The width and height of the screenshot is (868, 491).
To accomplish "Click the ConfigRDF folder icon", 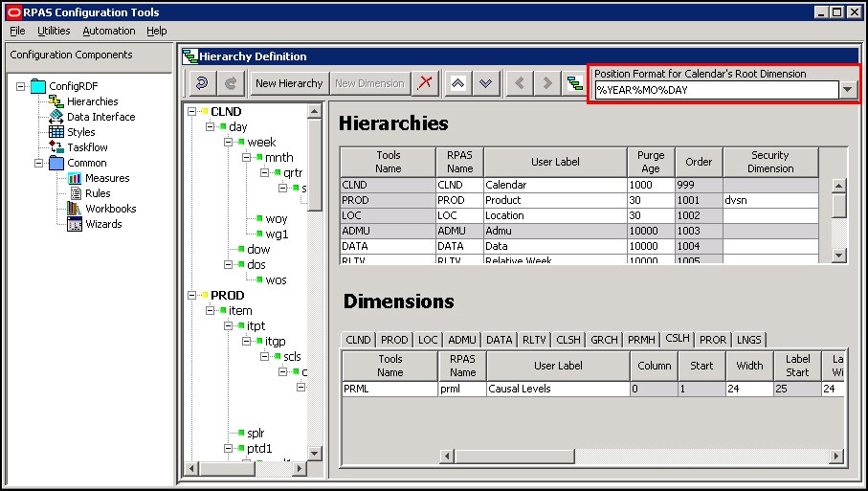I will click(38, 86).
